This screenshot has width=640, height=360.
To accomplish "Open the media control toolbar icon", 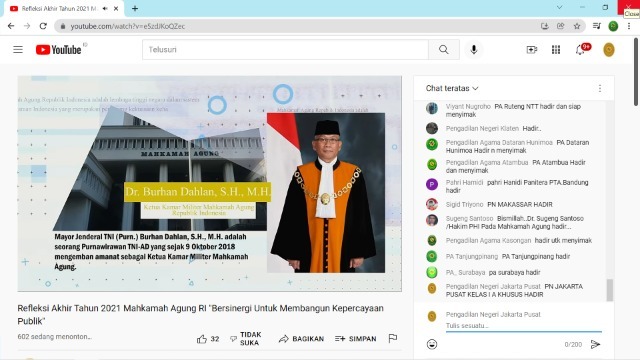I will pyautogui.click(x=597, y=26).
